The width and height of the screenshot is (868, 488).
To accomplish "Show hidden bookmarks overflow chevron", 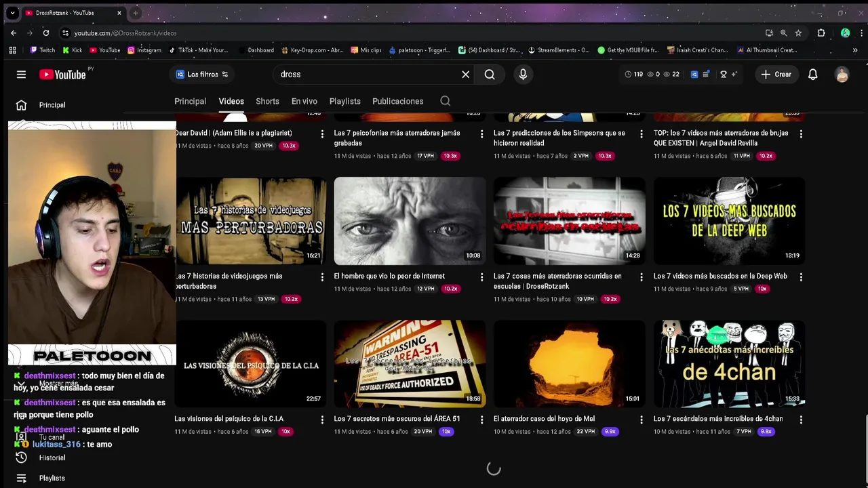I will pos(854,50).
